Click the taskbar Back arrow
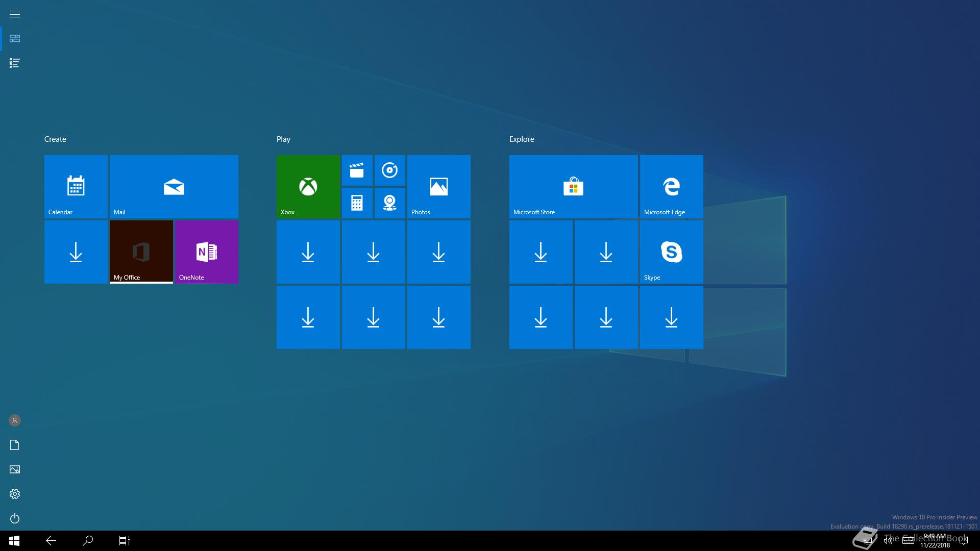Viewport: 980px width, 551px height. point(51,541)
